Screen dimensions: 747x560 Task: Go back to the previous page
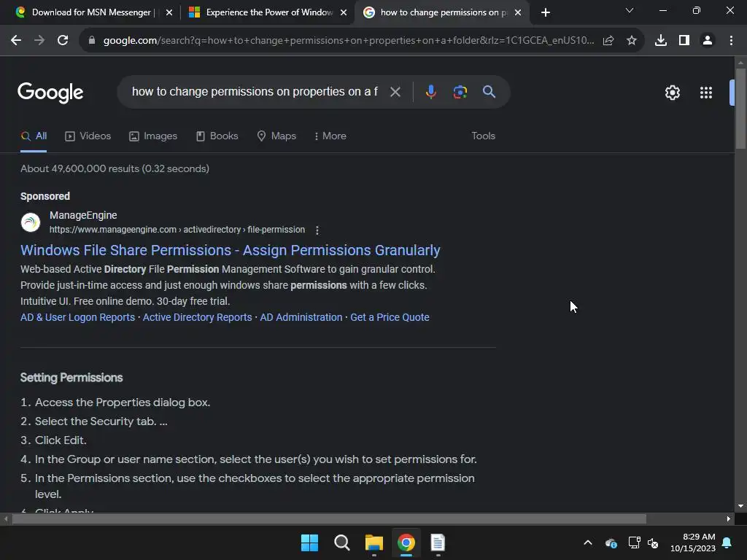click(16, 41)
